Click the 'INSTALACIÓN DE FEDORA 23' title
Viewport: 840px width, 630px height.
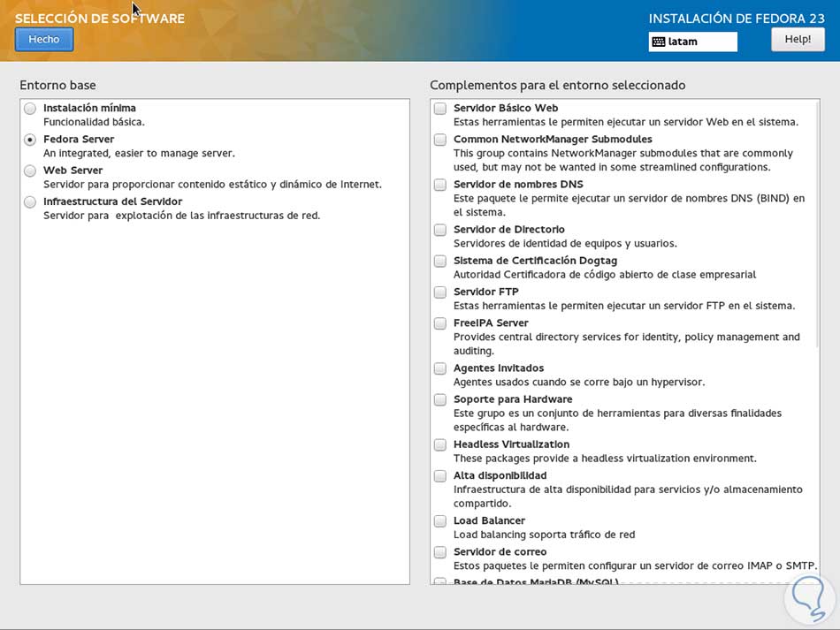pyautogui.click(x=737, y=19)
